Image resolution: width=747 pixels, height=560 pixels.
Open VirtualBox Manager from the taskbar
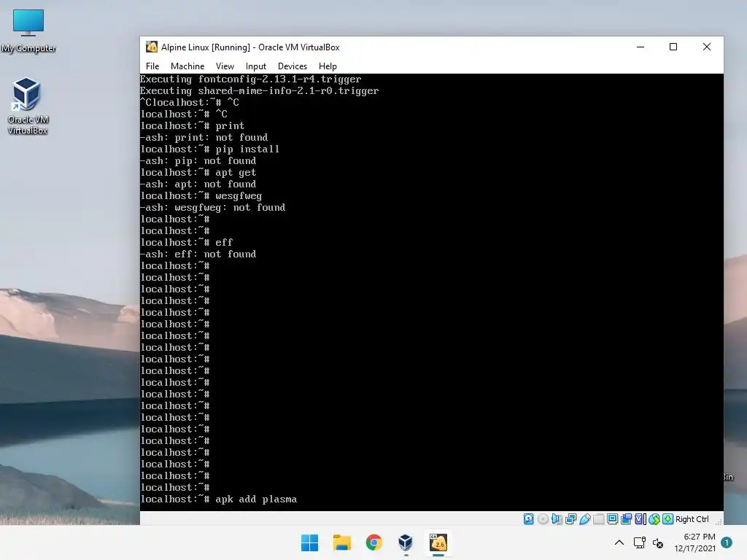point(406,542)
